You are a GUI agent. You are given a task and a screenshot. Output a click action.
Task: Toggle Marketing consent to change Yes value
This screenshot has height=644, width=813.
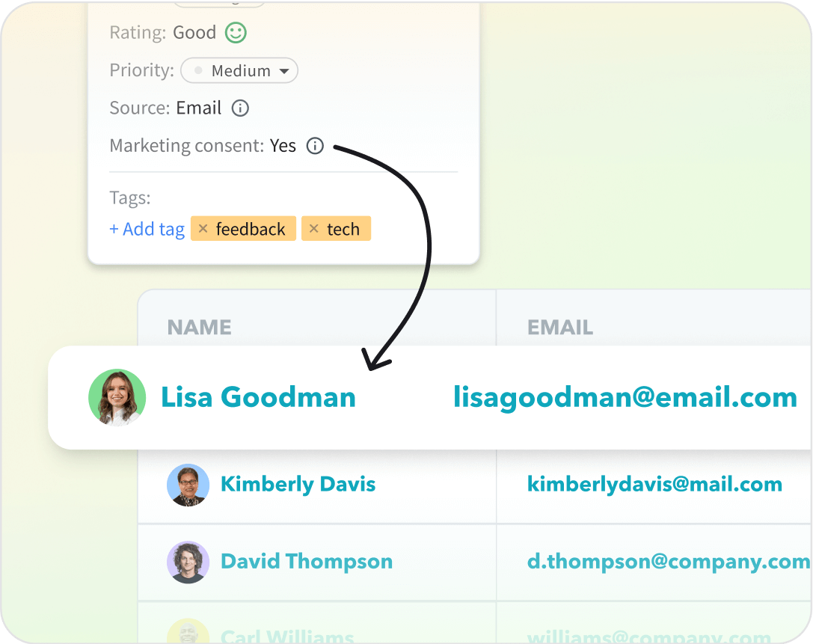click(283, 146)
